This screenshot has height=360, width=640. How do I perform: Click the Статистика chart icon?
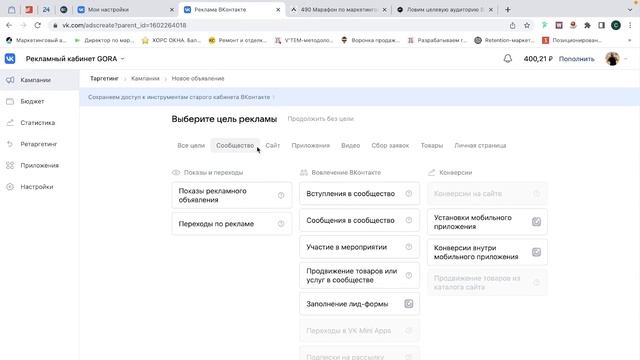point(10,122)
